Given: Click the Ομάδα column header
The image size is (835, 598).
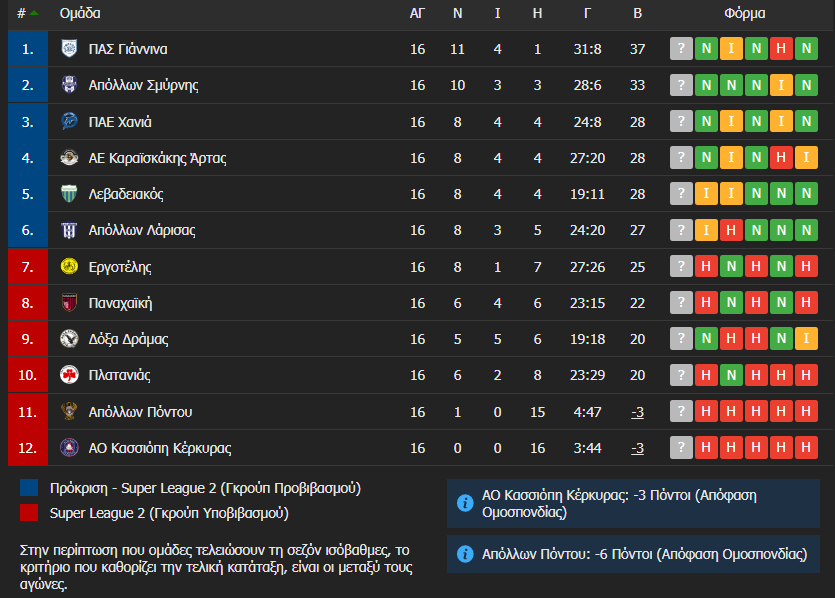Looking at the screenshot, I should [80, 14].
